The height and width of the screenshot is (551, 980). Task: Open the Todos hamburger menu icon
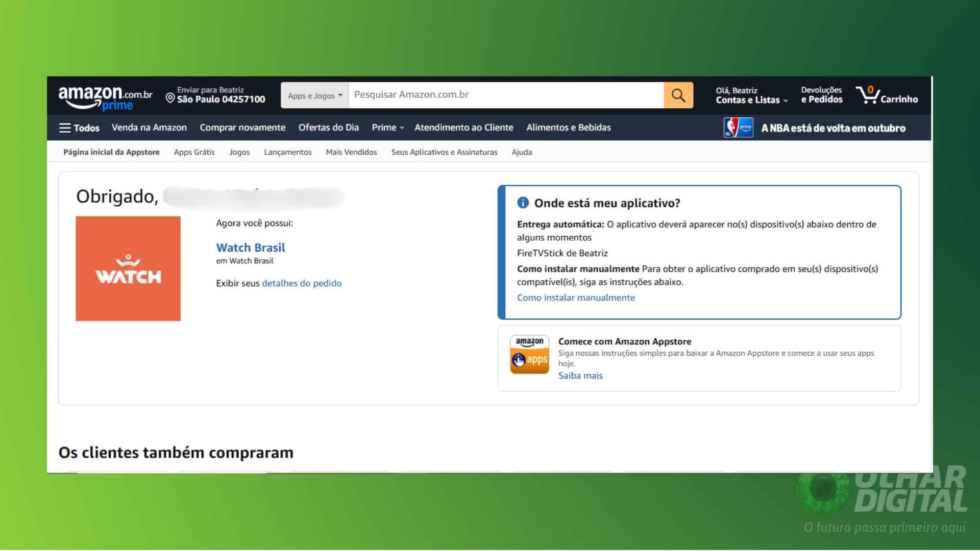pyautogui.click(x=65, y=128)
